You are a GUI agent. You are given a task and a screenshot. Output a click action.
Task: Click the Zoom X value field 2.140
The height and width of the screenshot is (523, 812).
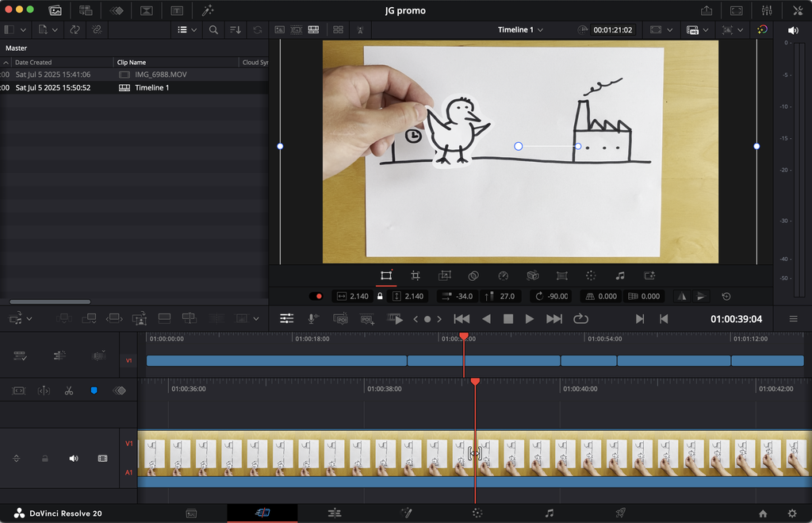[x=359, y=297]
